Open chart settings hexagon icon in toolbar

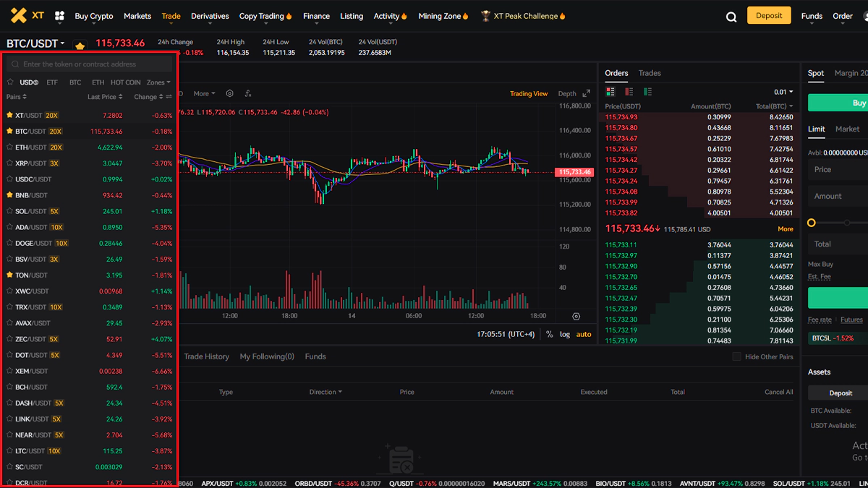pos(229,93)
